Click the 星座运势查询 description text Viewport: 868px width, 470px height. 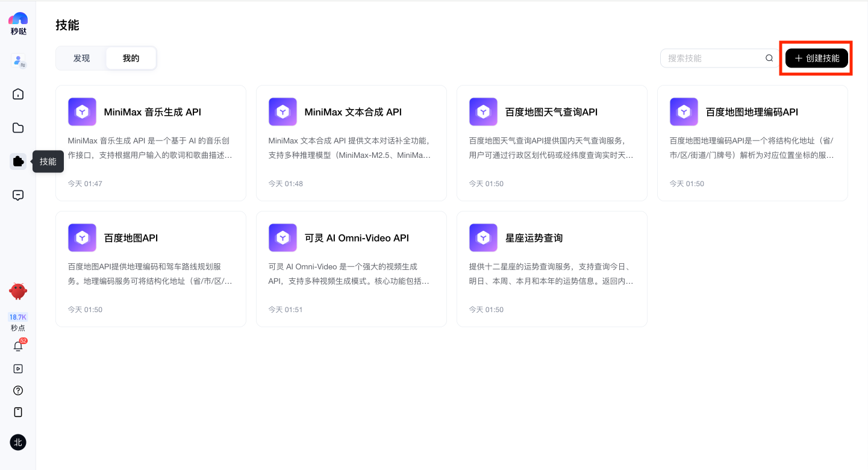click(551, 274)
